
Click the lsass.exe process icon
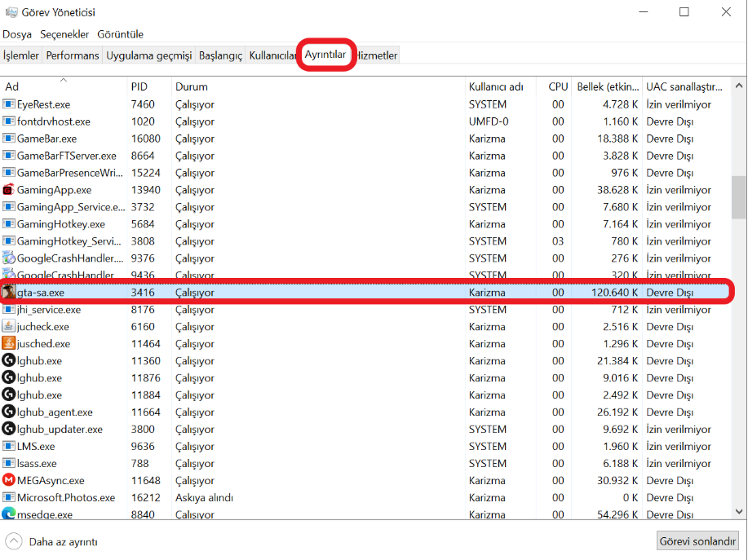tap(9, 463)
